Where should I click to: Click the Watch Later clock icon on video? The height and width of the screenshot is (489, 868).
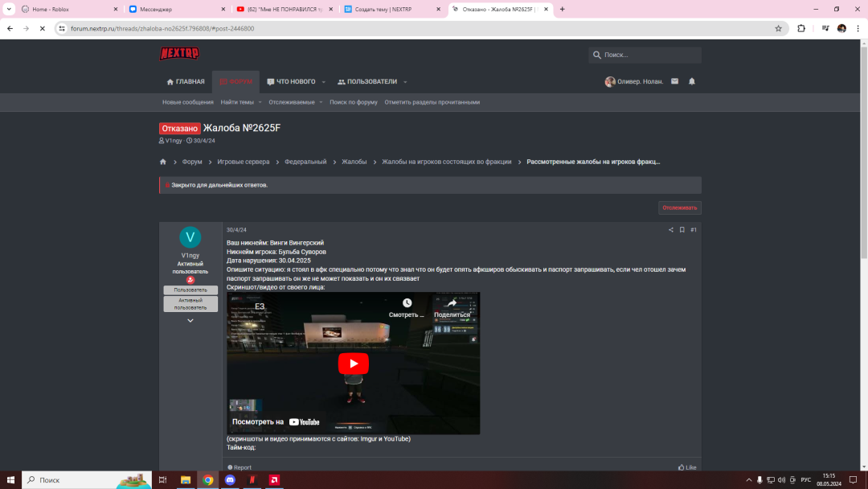coord(407,303)
